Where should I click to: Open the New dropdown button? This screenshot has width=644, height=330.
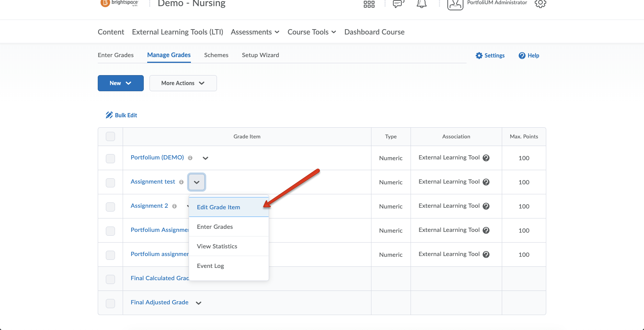click(121, 83)
